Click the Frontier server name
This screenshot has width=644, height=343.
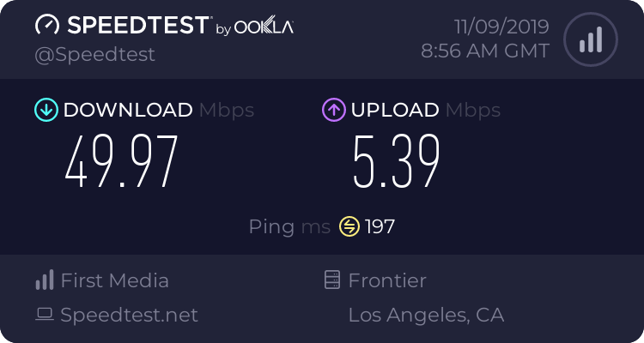coord(387,280)
